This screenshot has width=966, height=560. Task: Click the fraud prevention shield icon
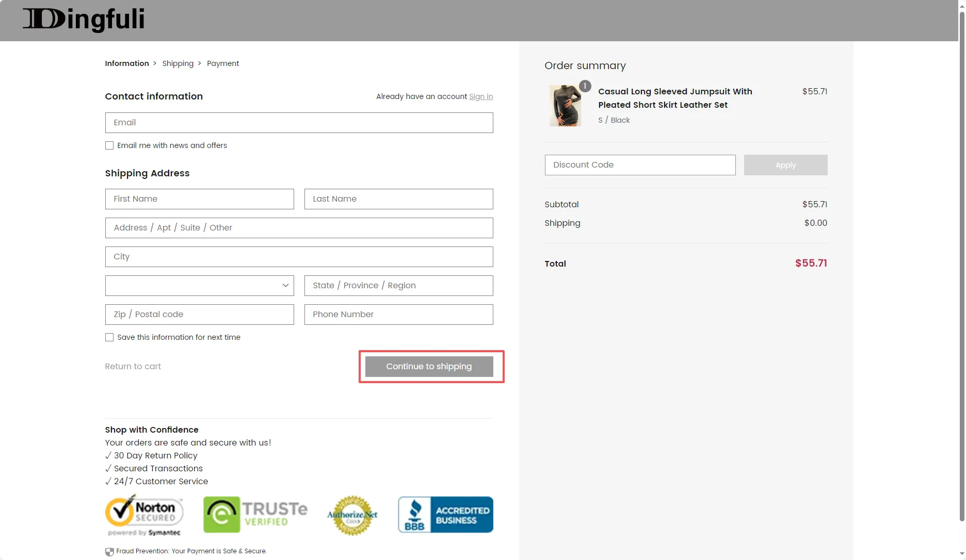tap(109, 552)
